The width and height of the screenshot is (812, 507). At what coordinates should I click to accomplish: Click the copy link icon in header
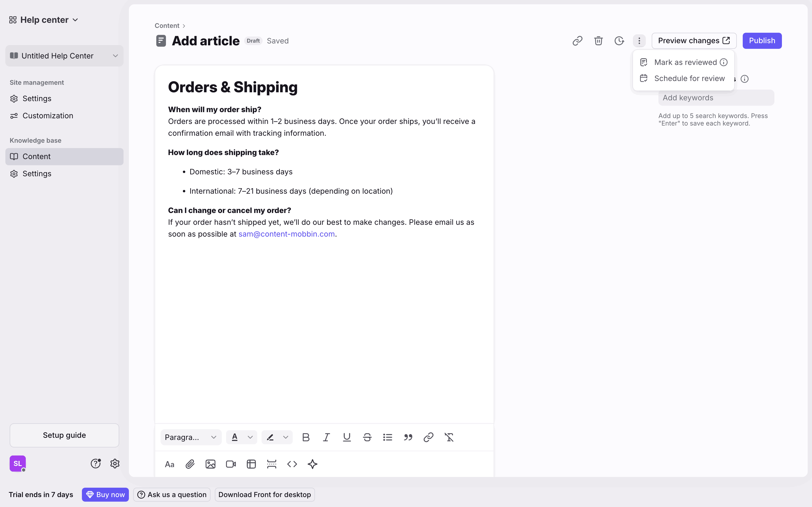point(577,41)
